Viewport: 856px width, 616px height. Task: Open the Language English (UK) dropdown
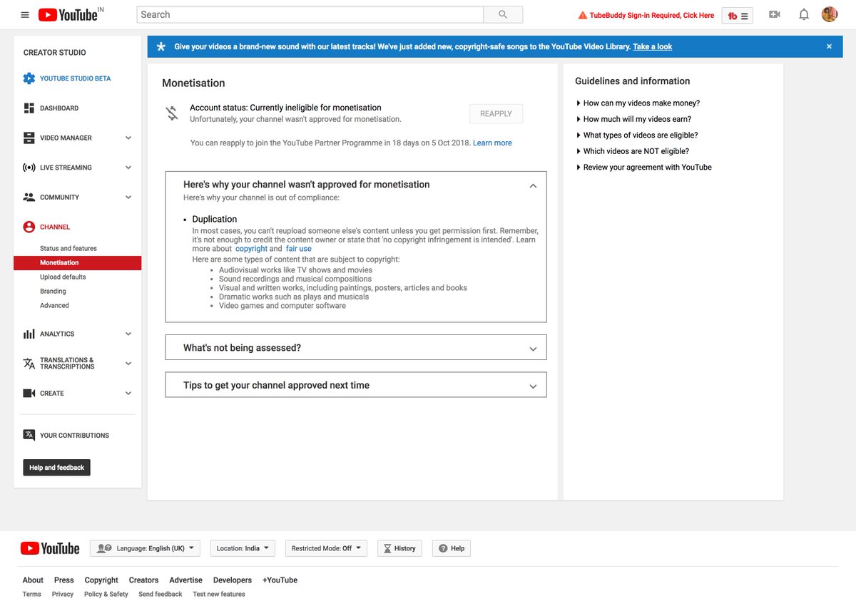pos(145,548)
